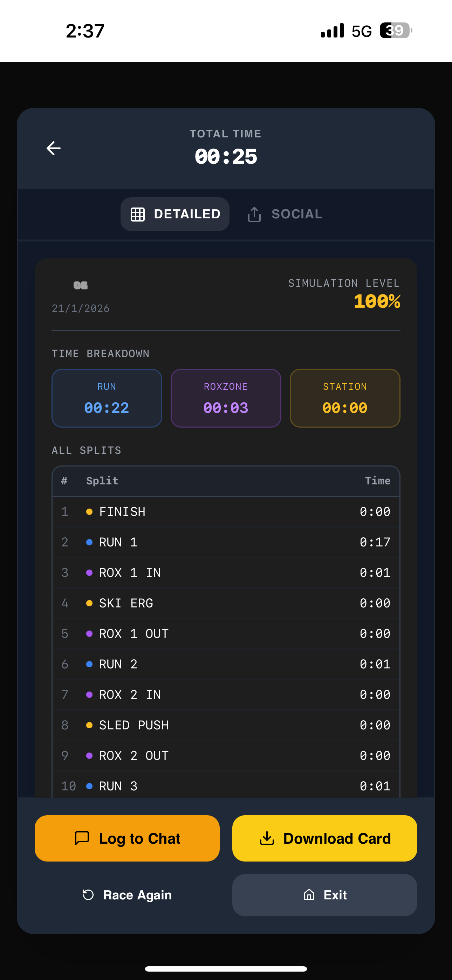
Task: Select the ROXZONE time breakdown card
Action: tap(226, 398)
